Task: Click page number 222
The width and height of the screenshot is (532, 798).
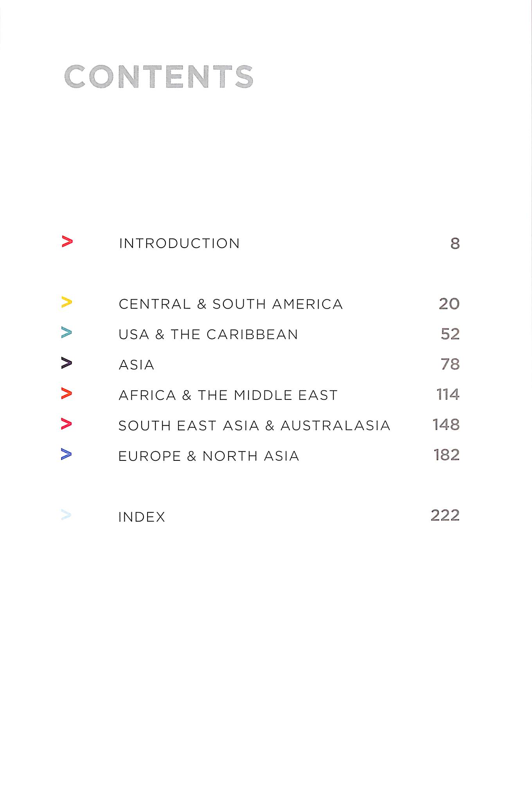Action: 445,516
